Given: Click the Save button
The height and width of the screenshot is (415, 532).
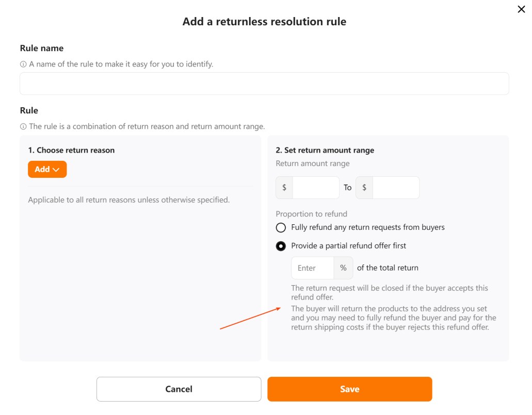Looking at the screenshot, I should pyautogui.click(x=349, y=389).
